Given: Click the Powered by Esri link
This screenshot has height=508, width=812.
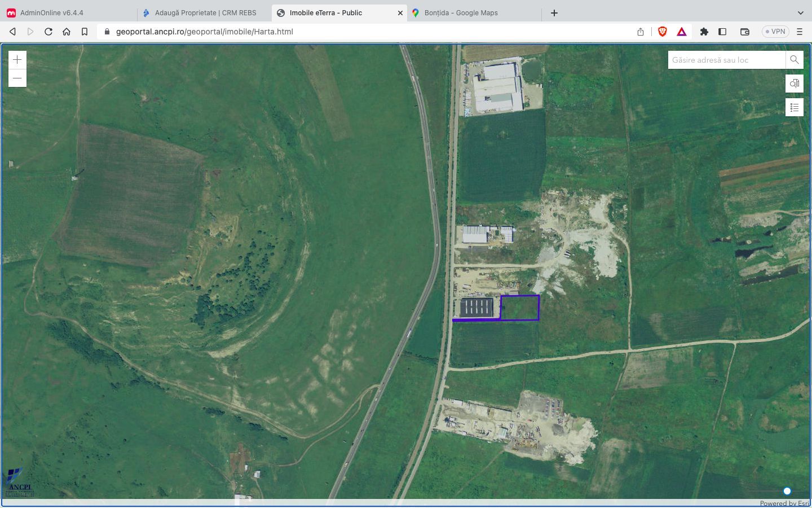Looking at the screenshot, I should (785, 503).
